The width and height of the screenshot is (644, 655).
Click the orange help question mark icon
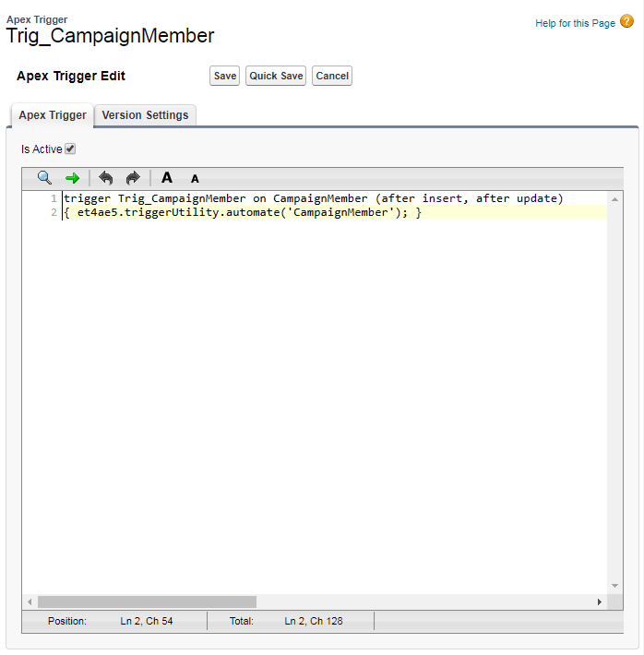[x=627, y=22]
